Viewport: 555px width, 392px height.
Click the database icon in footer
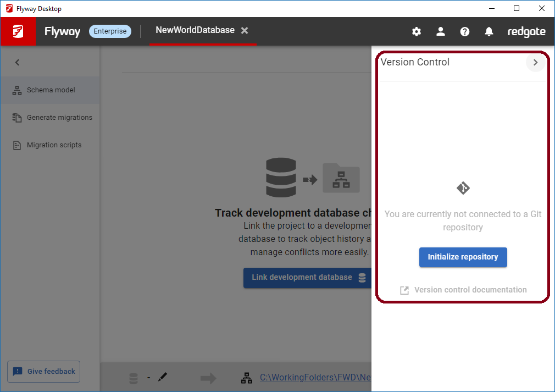tap(134, 378)
